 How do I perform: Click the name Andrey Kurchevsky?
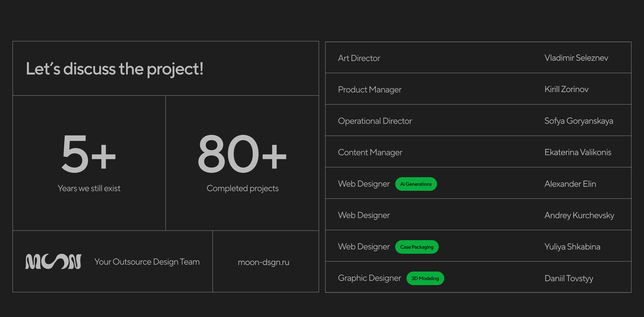coord(579,216)
